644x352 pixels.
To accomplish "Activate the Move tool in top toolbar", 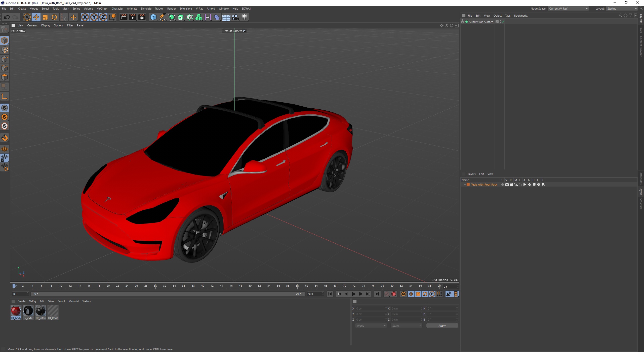I will coord(36,17).
